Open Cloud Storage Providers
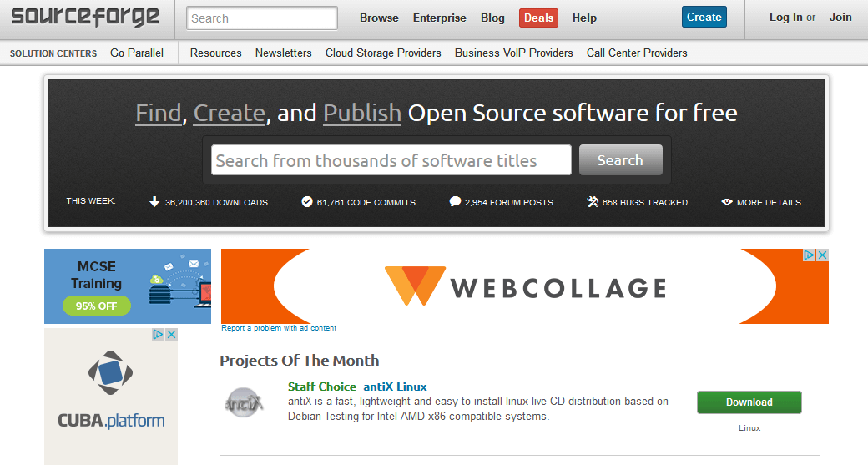 click(383, 53)
